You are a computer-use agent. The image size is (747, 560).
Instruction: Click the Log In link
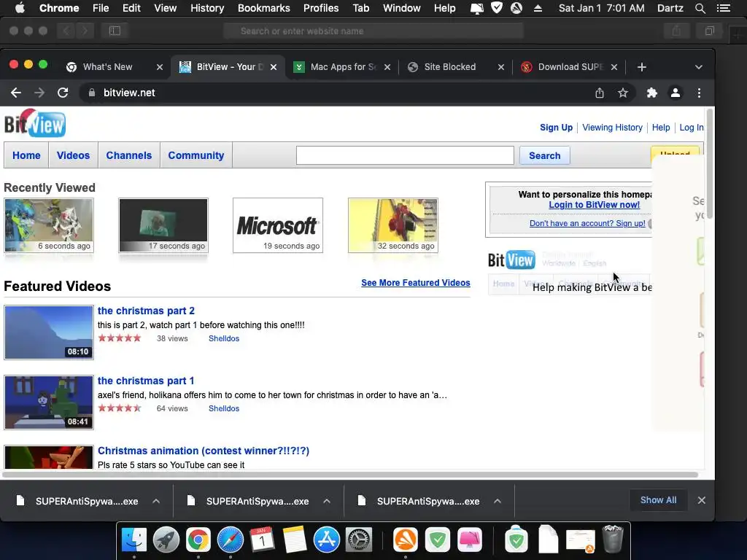tap(692, 128)
